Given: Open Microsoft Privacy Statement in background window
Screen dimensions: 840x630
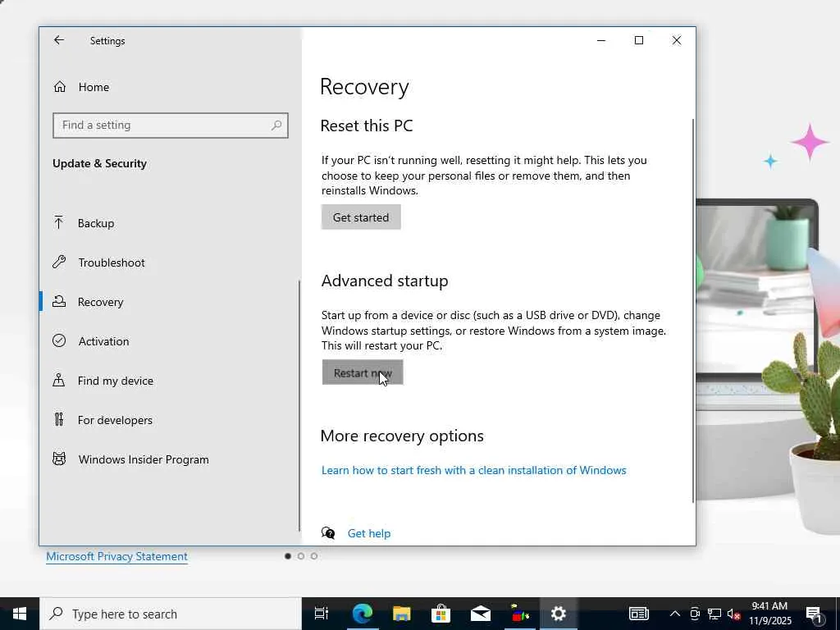Looking at the screenshot, I should (x=116, y=557).
